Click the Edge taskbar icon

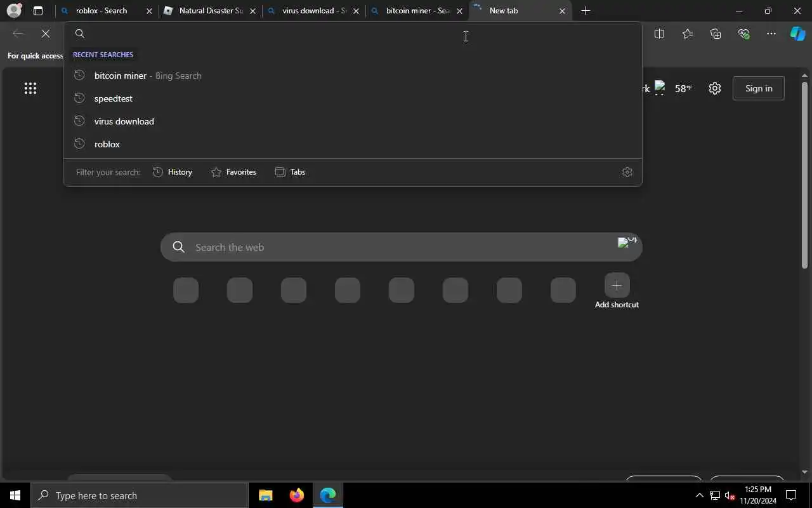328,495
